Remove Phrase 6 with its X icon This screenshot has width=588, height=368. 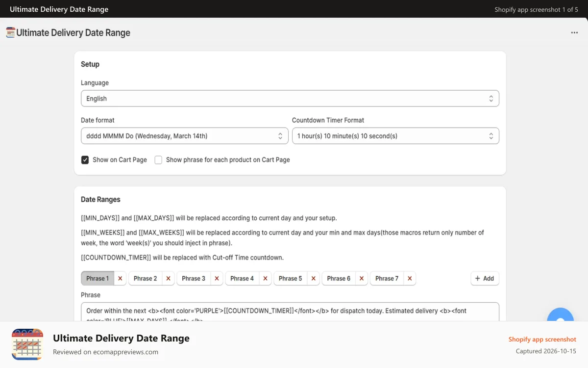[362, 278]
